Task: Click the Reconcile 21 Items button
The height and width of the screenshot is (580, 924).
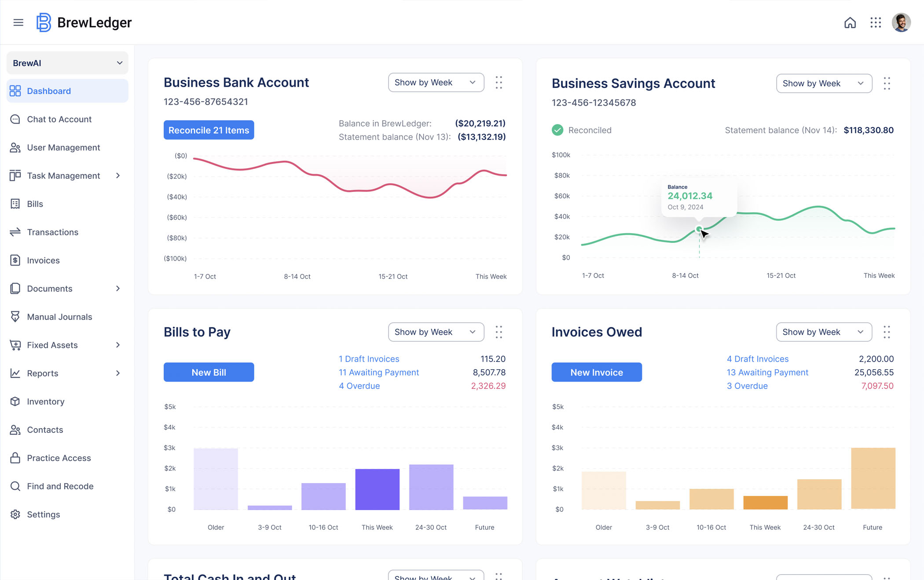Action: 209,130
